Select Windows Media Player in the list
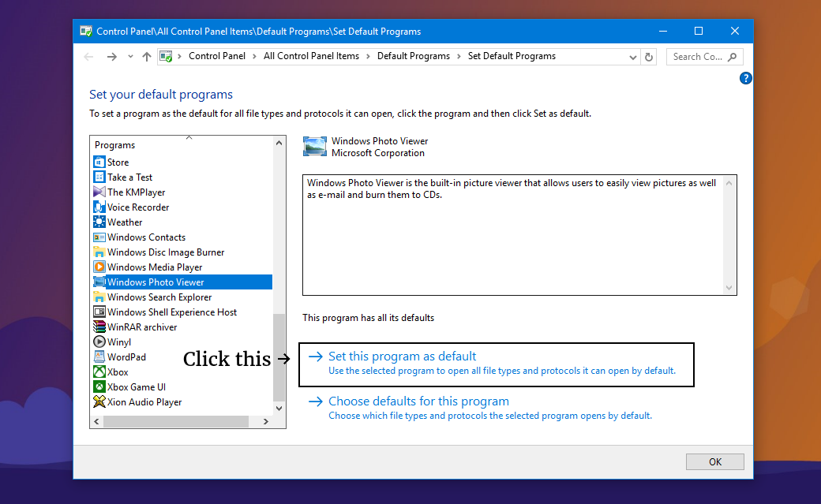 point(155,267)
